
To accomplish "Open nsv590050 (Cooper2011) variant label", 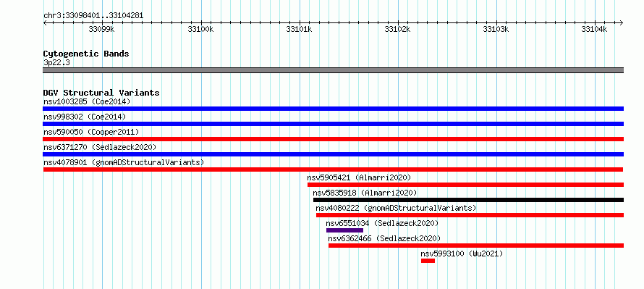I will pos(91,132).
